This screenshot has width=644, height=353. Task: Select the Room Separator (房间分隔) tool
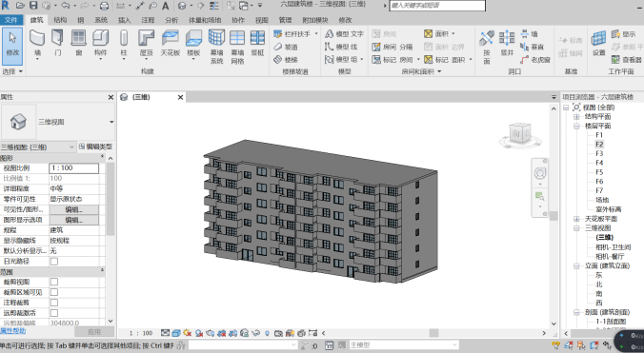click(392, 47)
